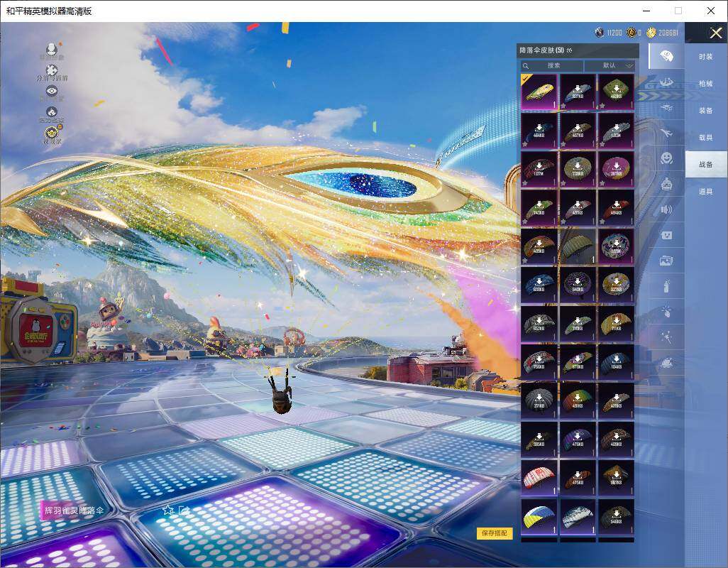This screenshot has width=728, height=568.
Task: Open the smiley emote category icon
Action: [x=666, y=158]
